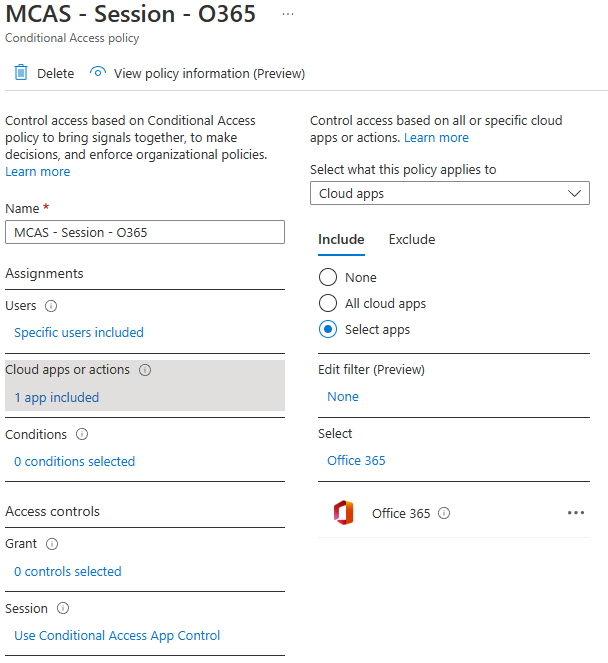Click the Delete button label
The width and height of the screenshot is (608, 663).
[55, 74]
